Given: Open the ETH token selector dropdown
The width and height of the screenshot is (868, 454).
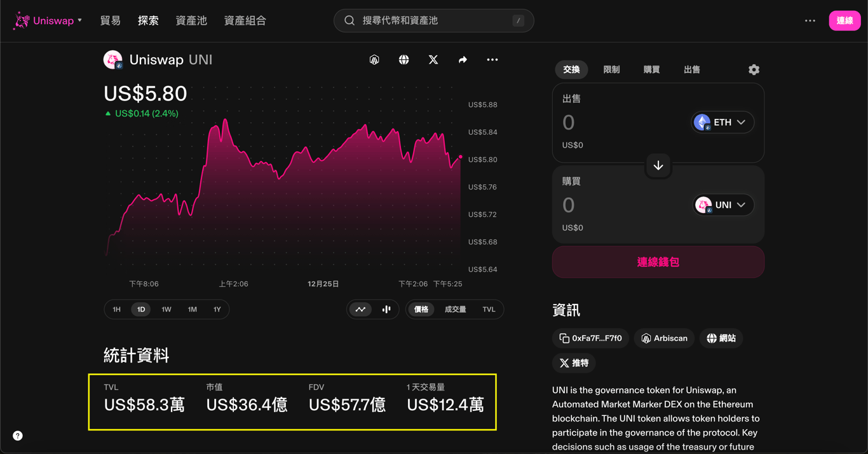Looking at the screenshot, I should click(722, 122).
